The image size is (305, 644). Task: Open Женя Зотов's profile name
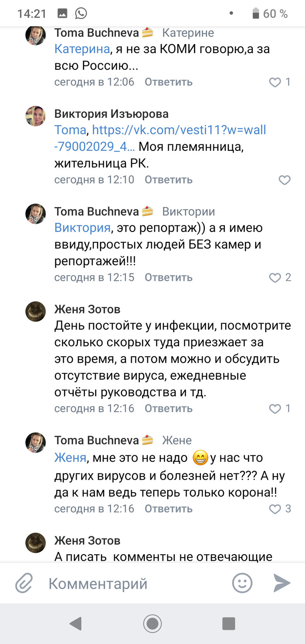tap(87, 310)
